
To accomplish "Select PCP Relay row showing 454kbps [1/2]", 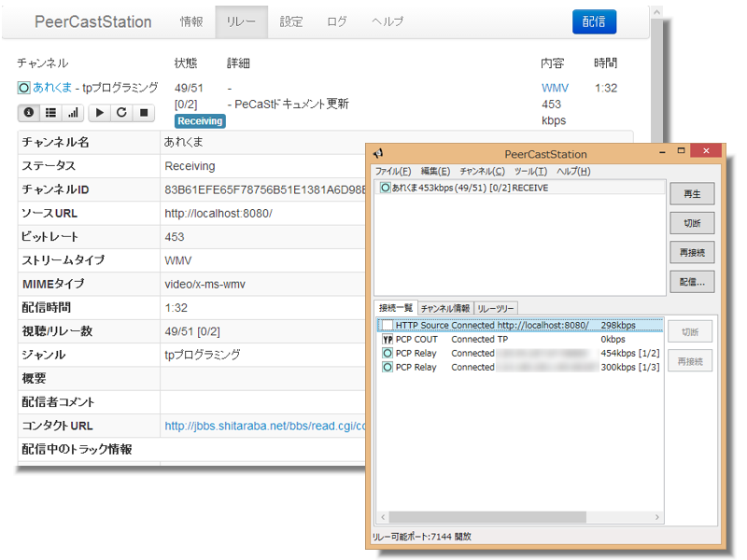I will point(520,354).
